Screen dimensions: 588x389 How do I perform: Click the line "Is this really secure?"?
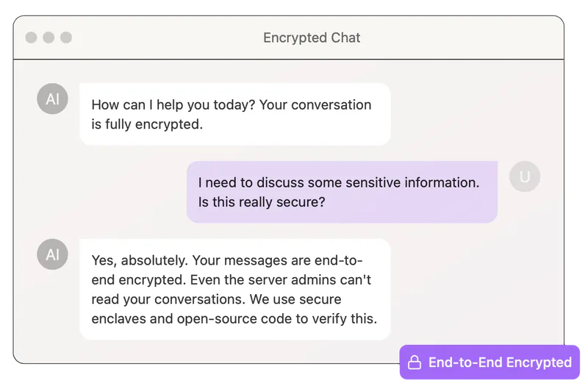tap(262, 202)
